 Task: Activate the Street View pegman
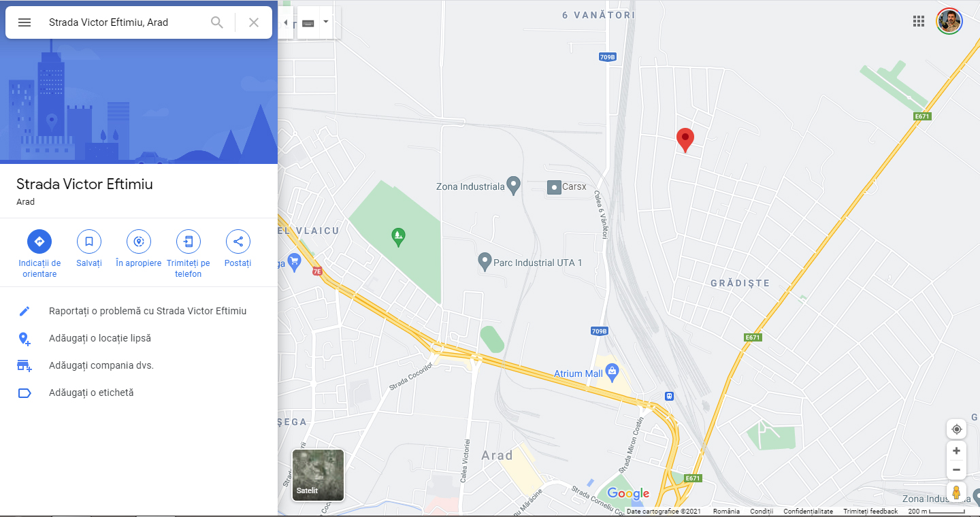tap(956, 492)
